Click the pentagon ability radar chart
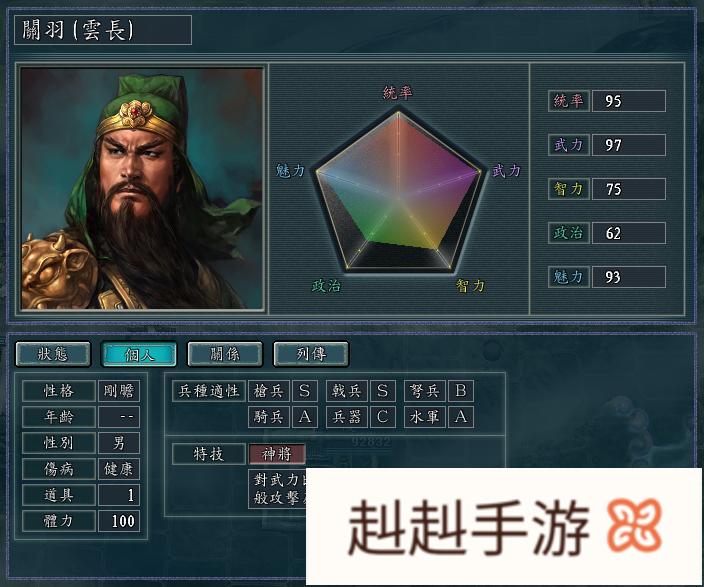Image resolution: width=704 pixels, height=587 pixels. point(398,192)
